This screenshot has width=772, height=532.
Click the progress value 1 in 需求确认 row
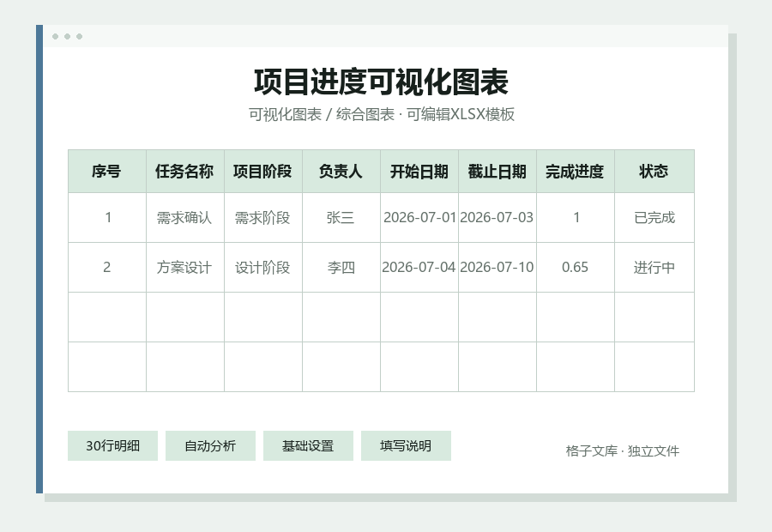coord(575,217)
